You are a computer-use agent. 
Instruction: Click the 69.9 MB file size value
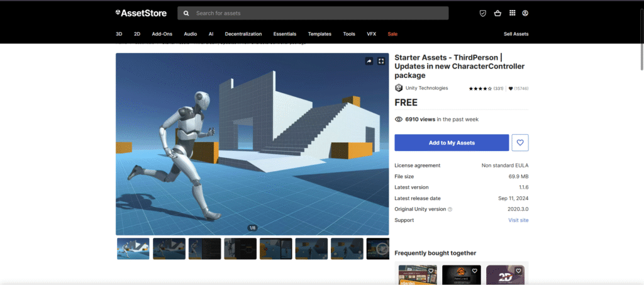pos(519,177)
